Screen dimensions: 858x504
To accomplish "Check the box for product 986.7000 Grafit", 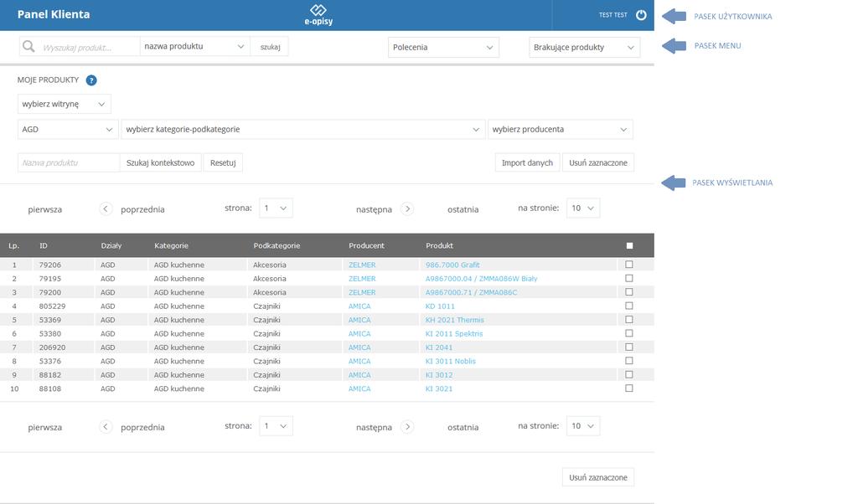I will (x=629, y=265).
